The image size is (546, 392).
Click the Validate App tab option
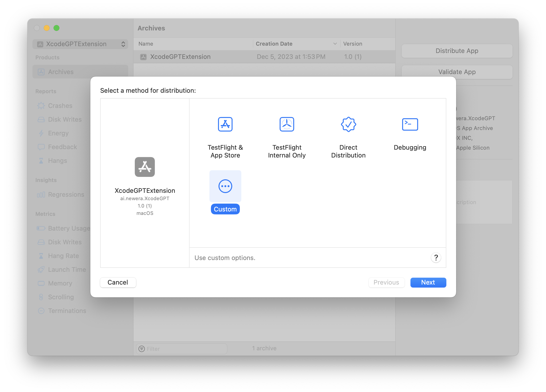(457, 72)
